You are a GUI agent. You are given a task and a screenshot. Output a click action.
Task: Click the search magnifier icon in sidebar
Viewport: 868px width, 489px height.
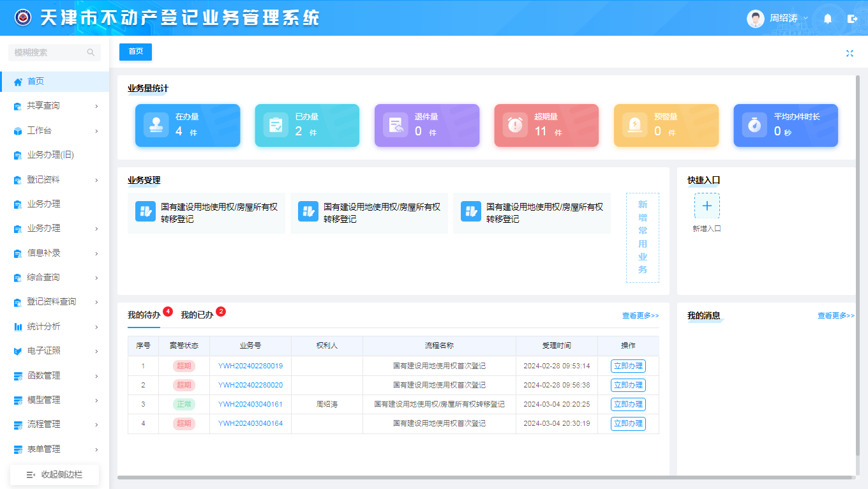click(91, 52)
